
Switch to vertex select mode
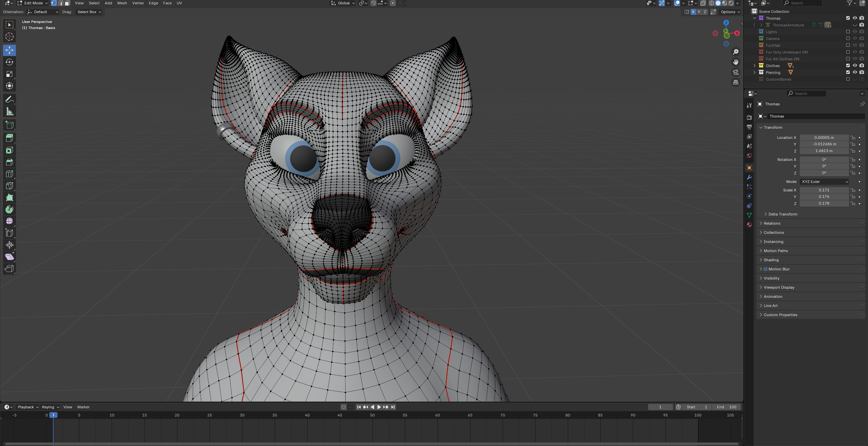coord(54,3)
